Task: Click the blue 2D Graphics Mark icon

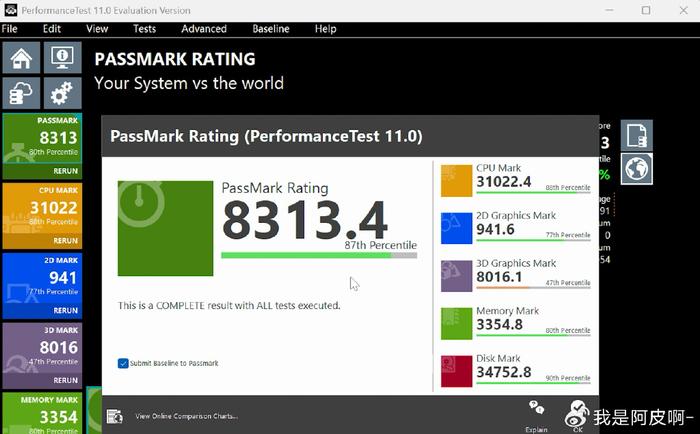Action: pos(456,228)
